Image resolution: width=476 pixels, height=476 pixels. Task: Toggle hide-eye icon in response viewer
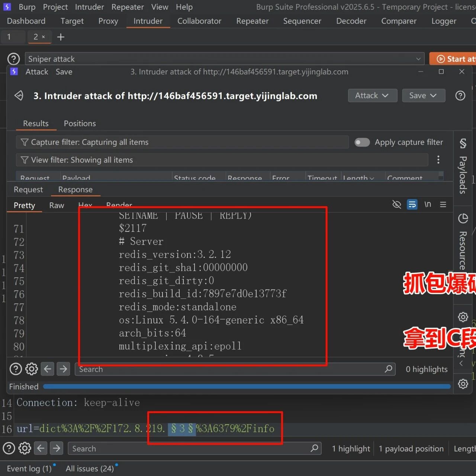pos(397,204)
